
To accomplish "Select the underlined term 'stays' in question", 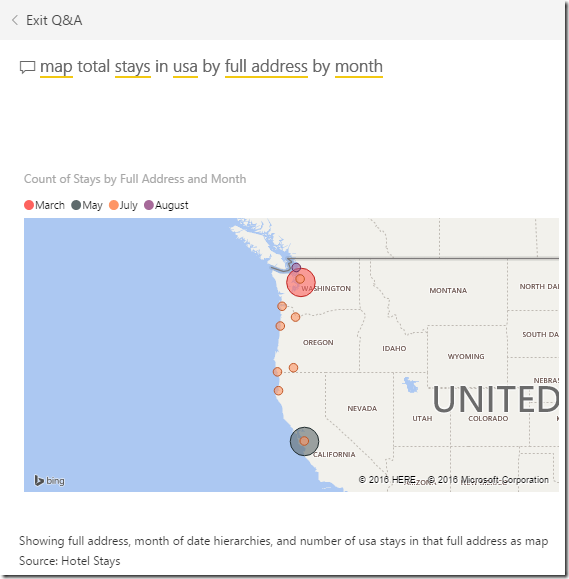I will 133,67.
